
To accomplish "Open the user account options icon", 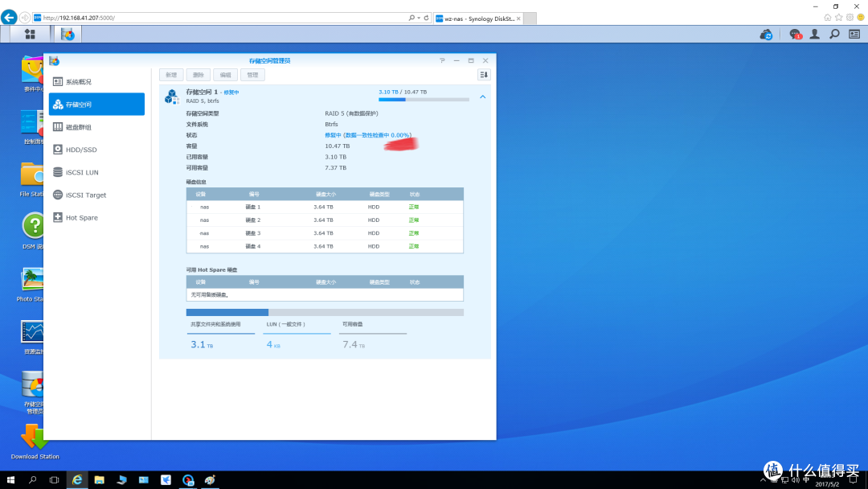I will 815,35.
